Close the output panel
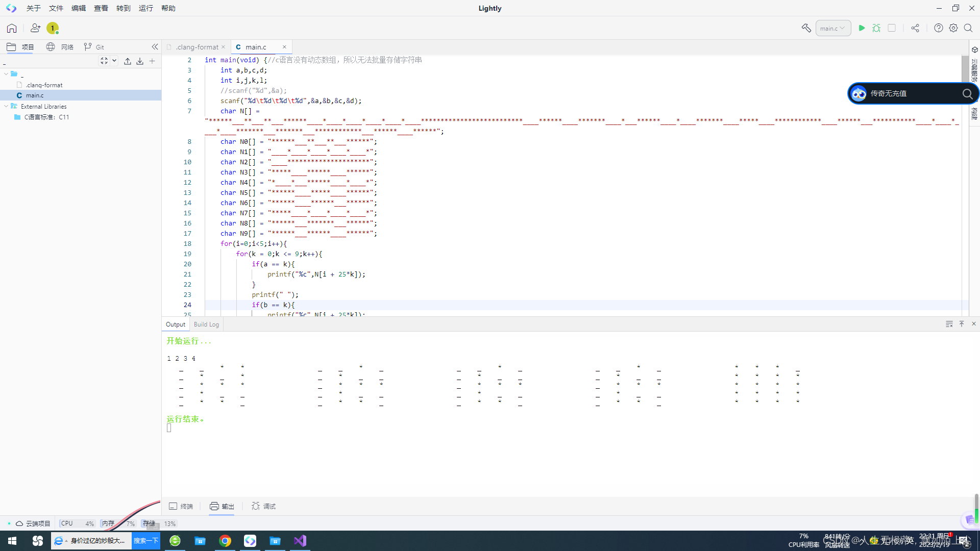 [x=973, y=324]
